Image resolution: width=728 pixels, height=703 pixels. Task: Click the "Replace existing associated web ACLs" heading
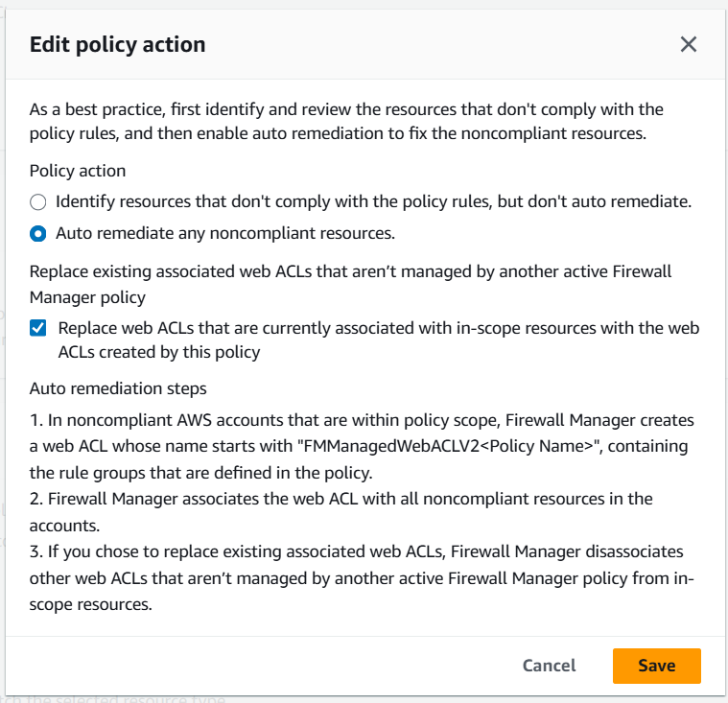[x=350, y=271]
